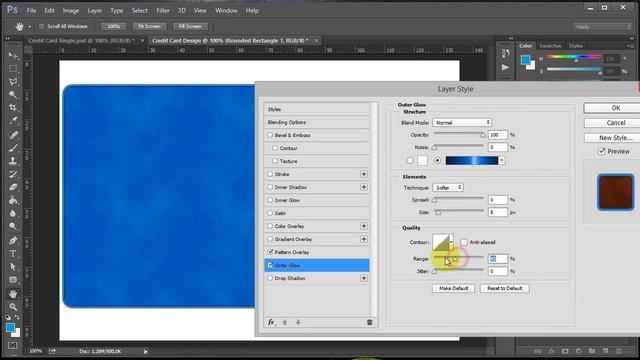Add another Stroke with plus button
Image resolution: width=640 pixels, height=360 pixels.
[x=363, y=174]
